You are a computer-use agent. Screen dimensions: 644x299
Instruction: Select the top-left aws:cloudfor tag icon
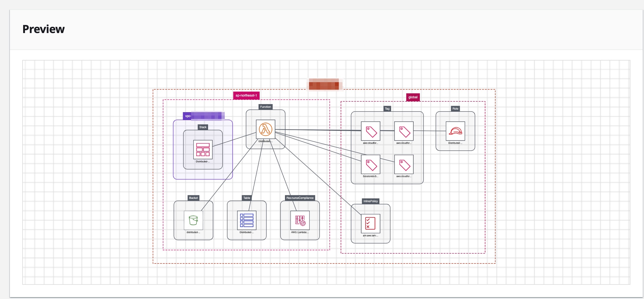click(x=370, y=131)
